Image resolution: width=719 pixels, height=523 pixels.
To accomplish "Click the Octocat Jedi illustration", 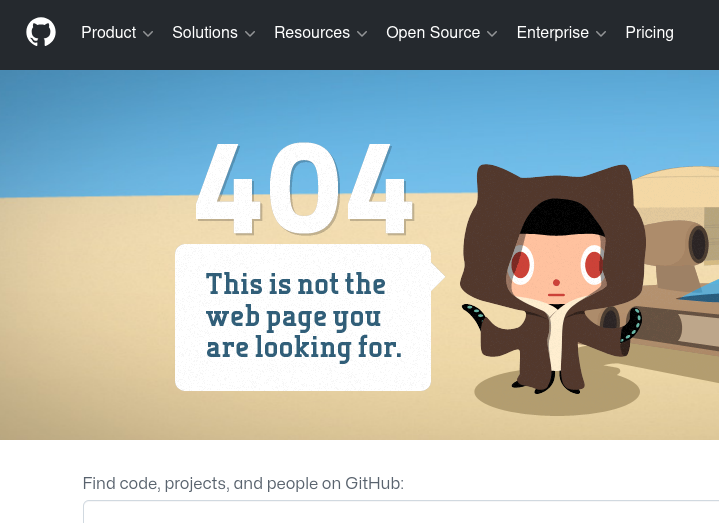I will coord(553,280).
